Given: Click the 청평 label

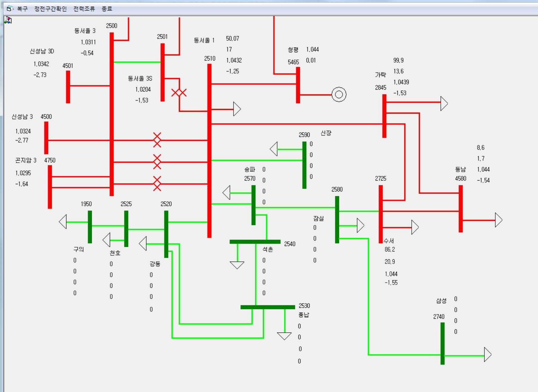Looking at the screenshot, I should tap(293, 50).
